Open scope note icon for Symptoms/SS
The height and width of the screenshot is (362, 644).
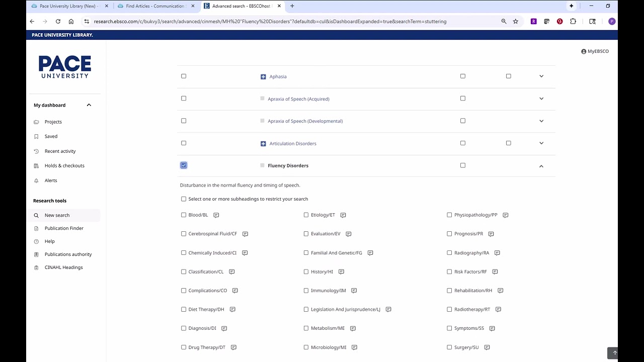(x=492, y=328)
